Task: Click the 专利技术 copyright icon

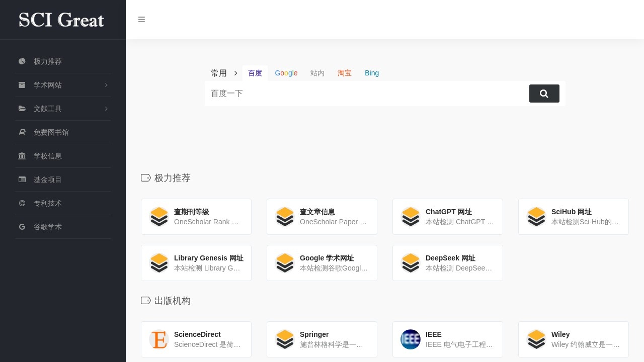Action: point(22,203)
